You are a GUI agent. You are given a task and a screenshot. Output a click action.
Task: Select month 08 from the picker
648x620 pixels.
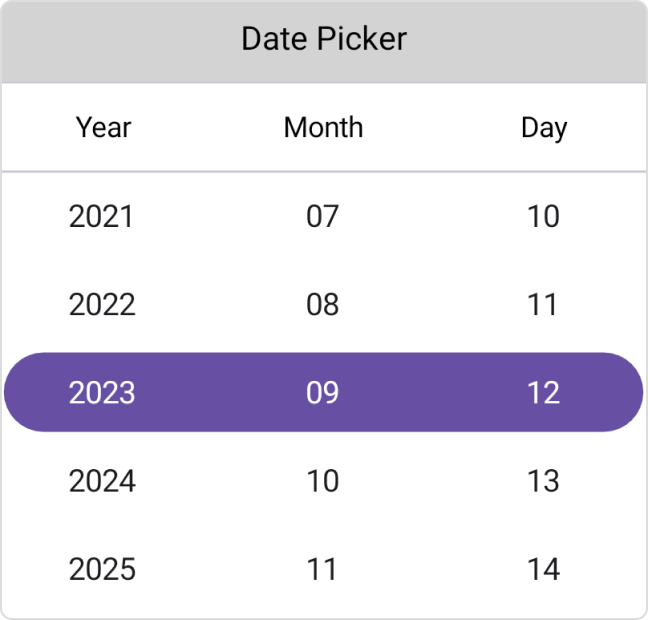[x=323, y=304]
